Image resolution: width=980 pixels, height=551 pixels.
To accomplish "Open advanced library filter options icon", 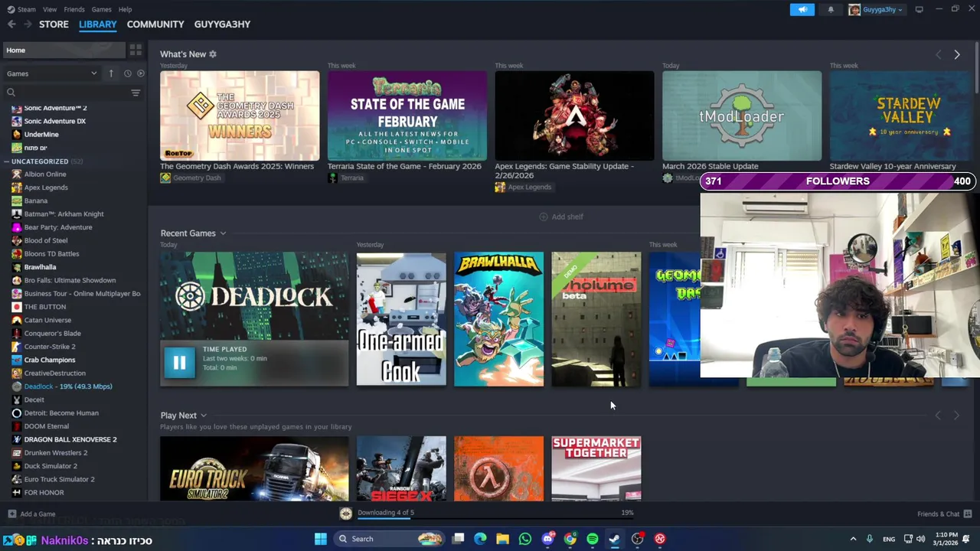I will pyautogui.click(x=136, y=93).
